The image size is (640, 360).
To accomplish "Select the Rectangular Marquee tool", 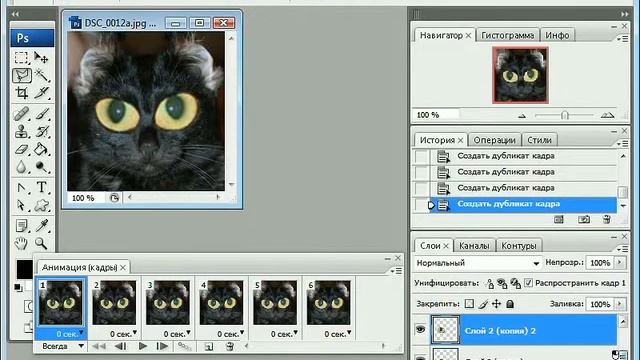I will 22,58.
